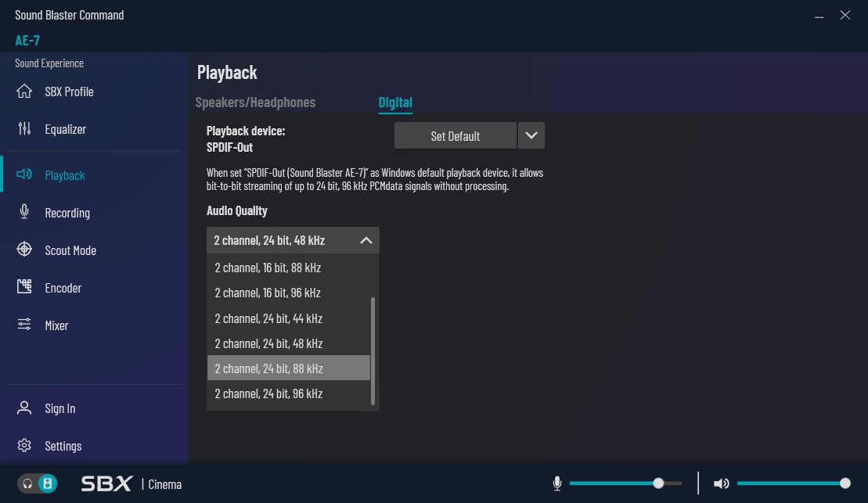This screenshot has height=503, width=868.
Task: Switch to the Speakers/Headphones tab
Action: [x=255, y=102]
